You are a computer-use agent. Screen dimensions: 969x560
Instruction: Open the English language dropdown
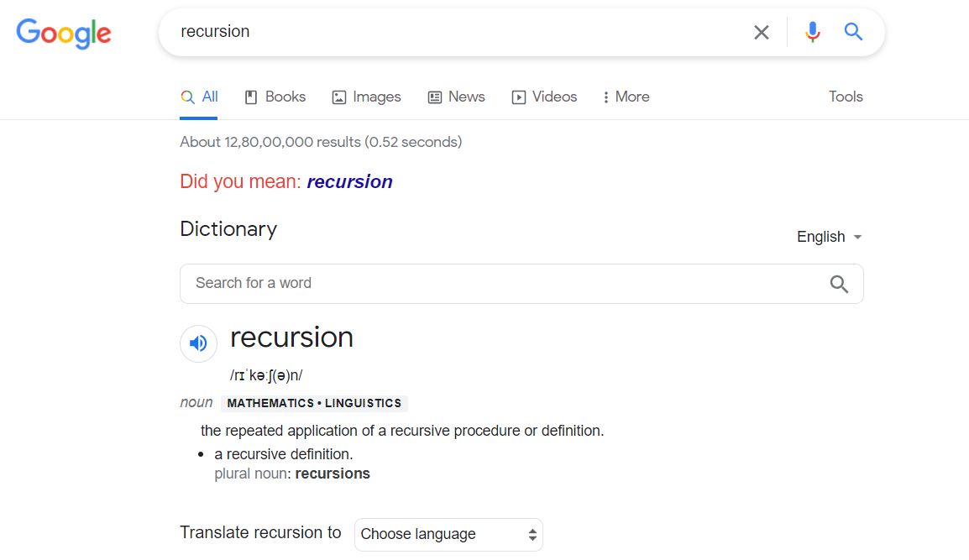[x=829, y=237]
